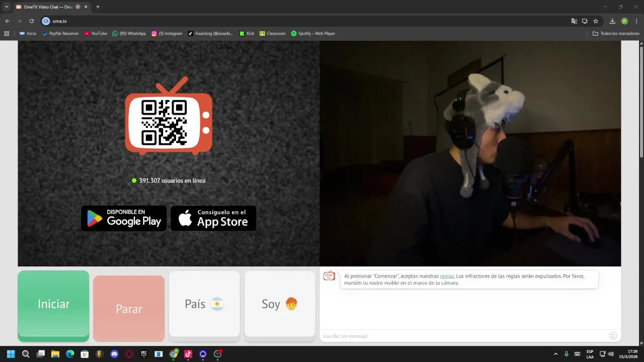The image size is (644, 362).
Task: Click the OmeTV avatar icon beside the chat notice
Action: coord(329,276)
